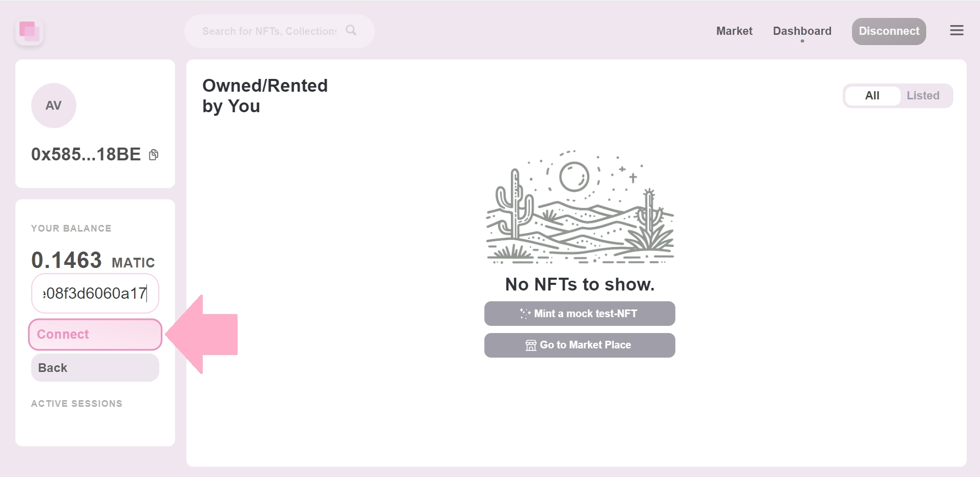Viewport: 980px width, 477px height.
Task: Open the hamburger menu
Action: pyautogui.click(x=956, y=31)
